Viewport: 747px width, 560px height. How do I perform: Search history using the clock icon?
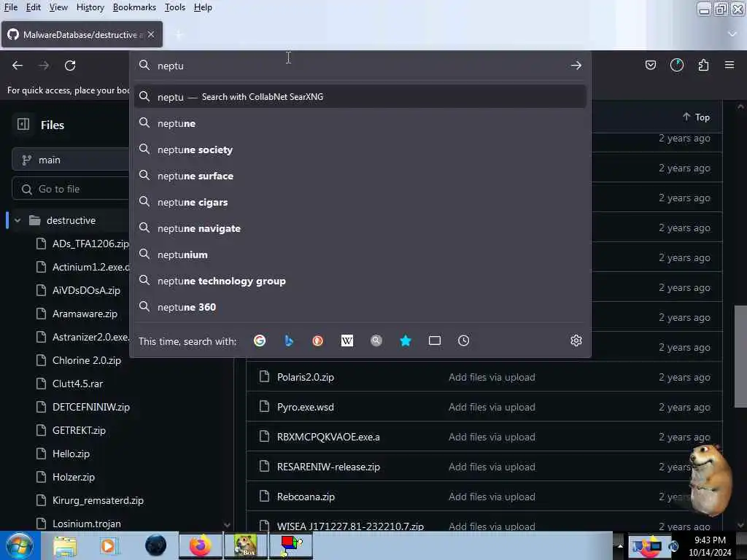click(463, 341)
